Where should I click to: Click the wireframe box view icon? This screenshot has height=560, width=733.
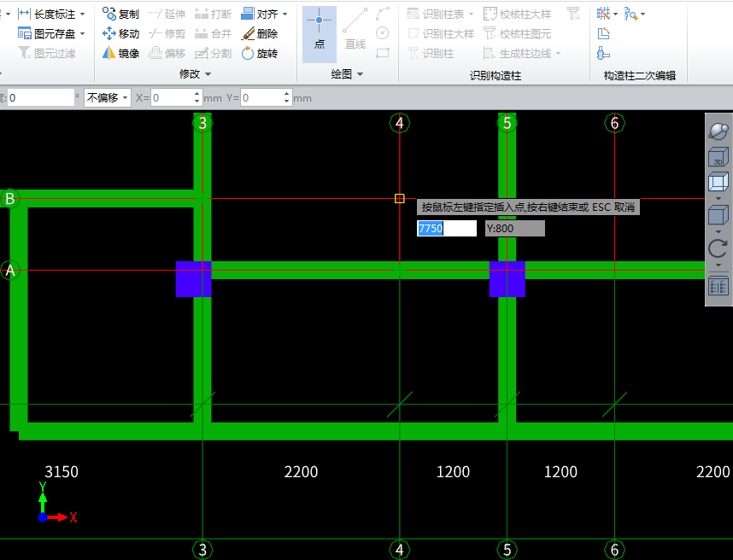coord(718,182)
